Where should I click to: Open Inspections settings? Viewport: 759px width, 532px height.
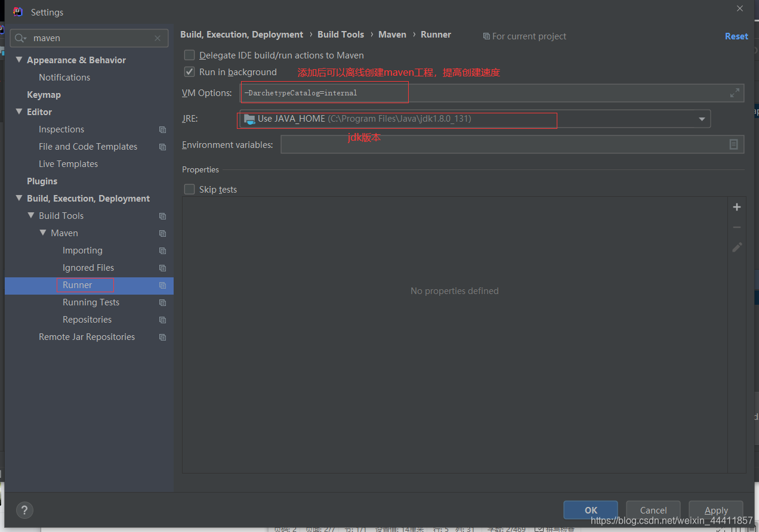(x=61, y=129)
